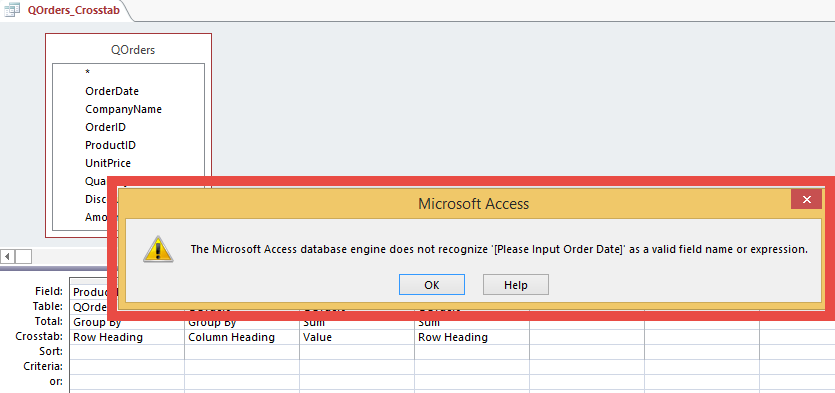Select the OrderDate field in the QOrders list

[112, 91]
